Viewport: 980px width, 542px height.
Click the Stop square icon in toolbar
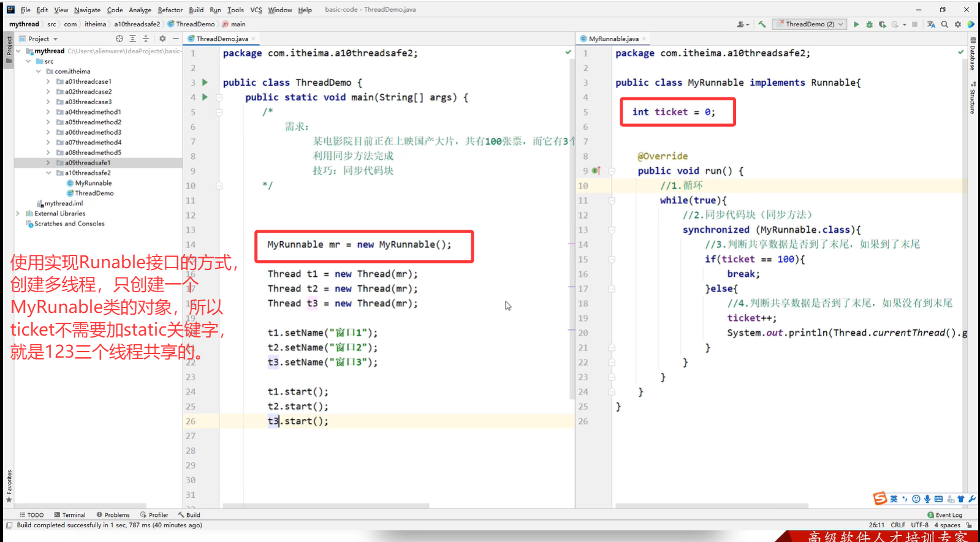[x=914, y=24]
